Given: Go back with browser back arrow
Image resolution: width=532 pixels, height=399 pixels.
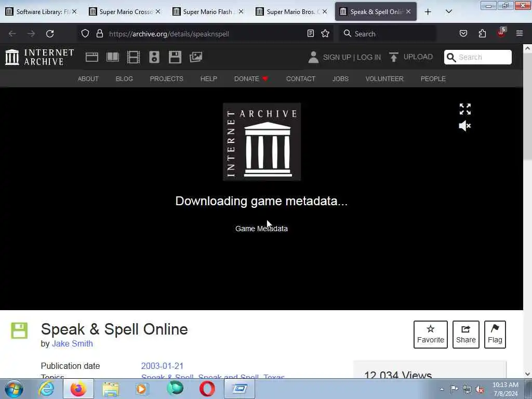Looking at the screenshot, I should coord(12,34).
